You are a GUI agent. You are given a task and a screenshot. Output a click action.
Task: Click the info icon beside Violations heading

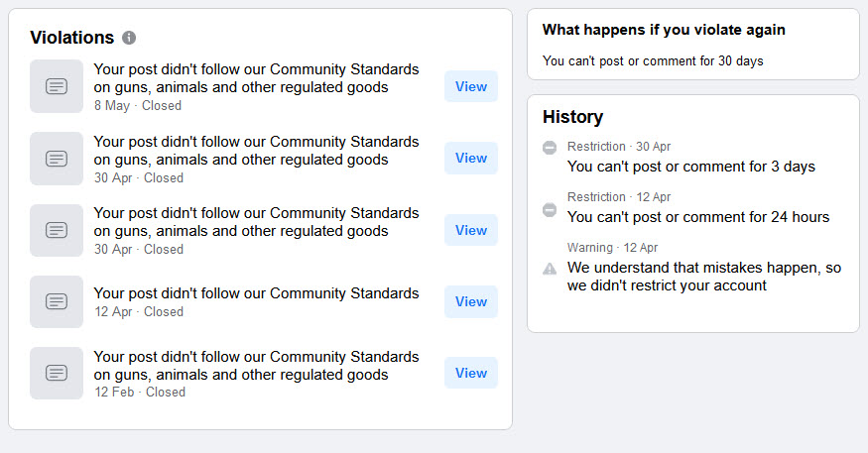point(129,38)
